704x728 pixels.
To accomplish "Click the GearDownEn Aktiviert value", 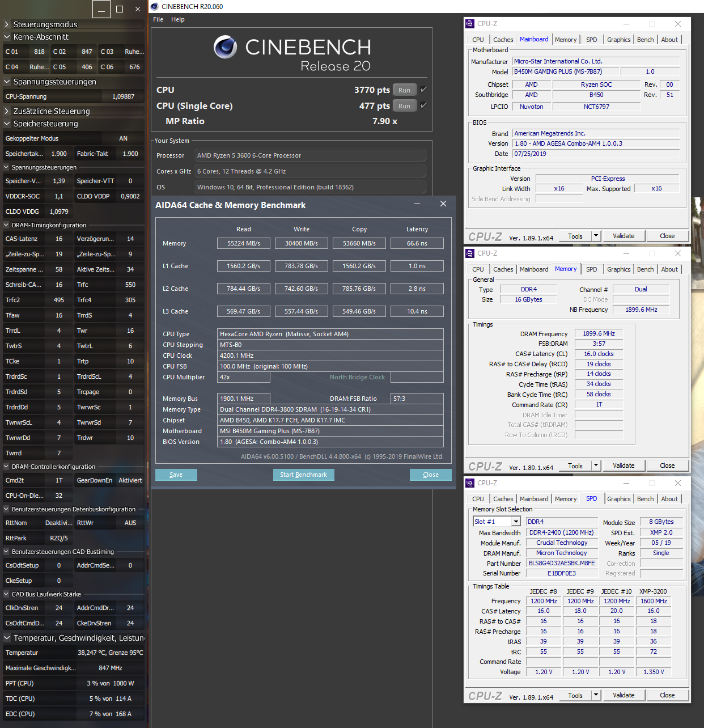I will click(x=130, y=480).
